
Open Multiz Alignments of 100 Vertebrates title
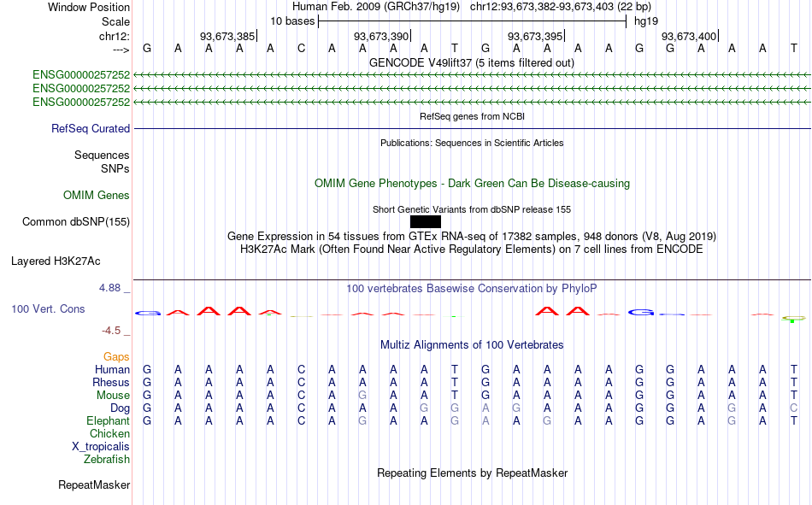pos(472,345)
